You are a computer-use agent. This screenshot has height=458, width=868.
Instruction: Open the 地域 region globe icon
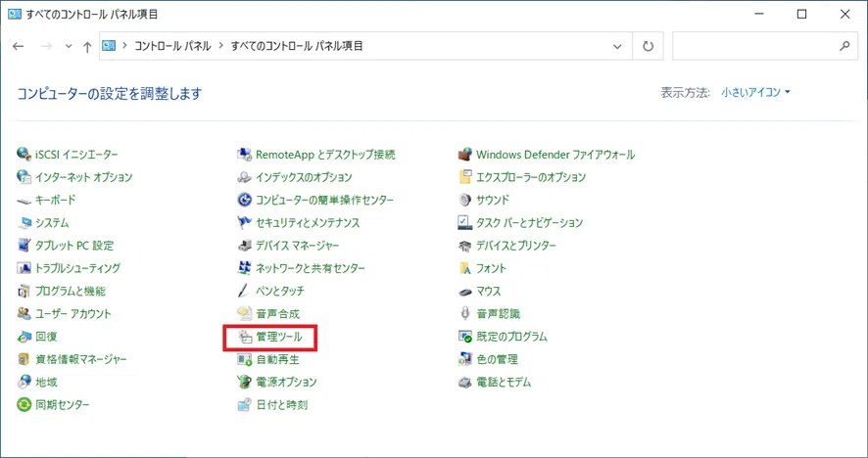pyautogui.click(x=24, y=383)
